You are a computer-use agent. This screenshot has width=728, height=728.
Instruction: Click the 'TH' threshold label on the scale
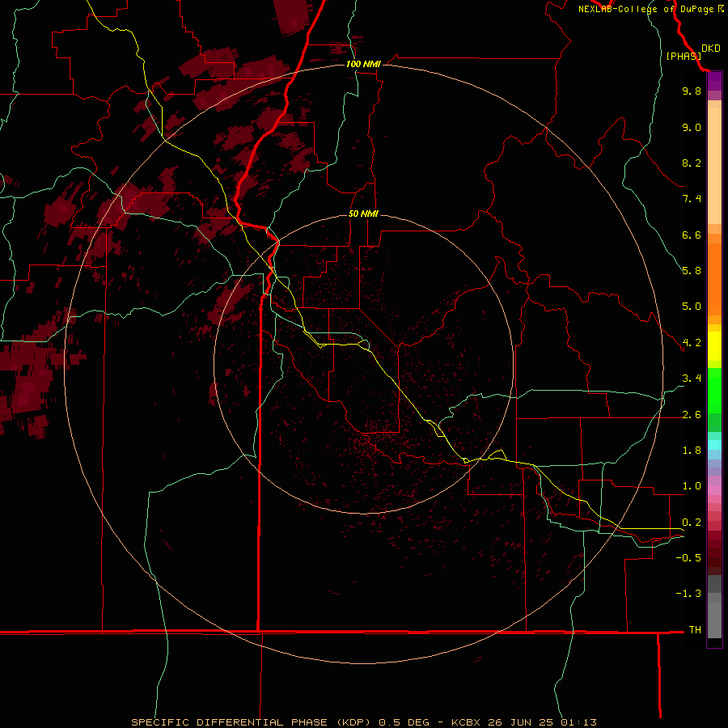tap(695, 630)
